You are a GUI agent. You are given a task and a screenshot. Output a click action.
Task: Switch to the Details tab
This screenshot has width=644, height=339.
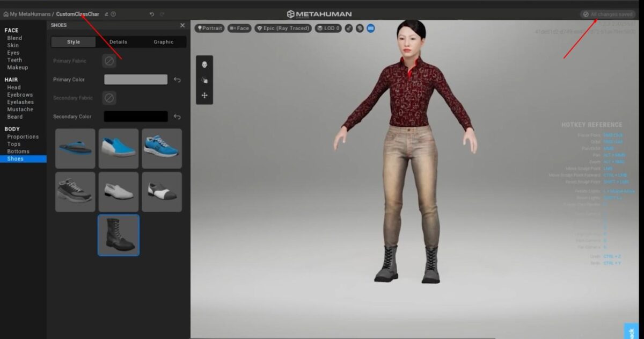pos(118,41)
